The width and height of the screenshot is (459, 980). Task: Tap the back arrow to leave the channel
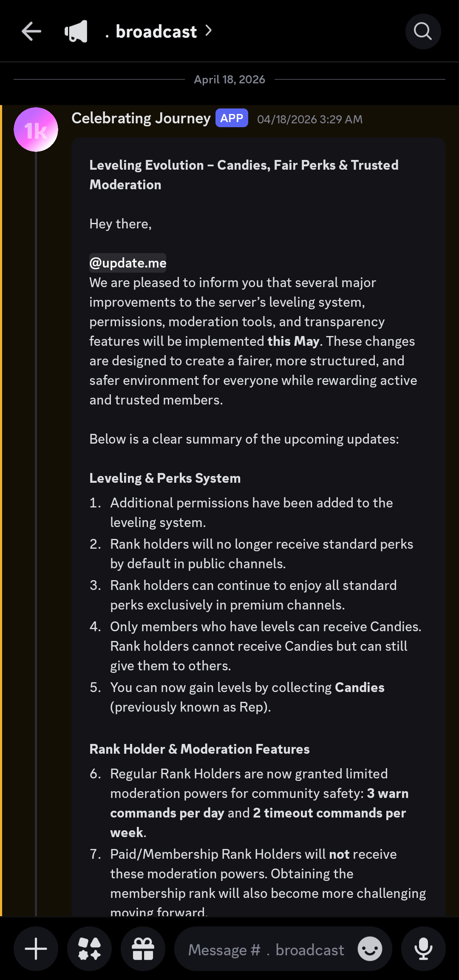point(31,31)
